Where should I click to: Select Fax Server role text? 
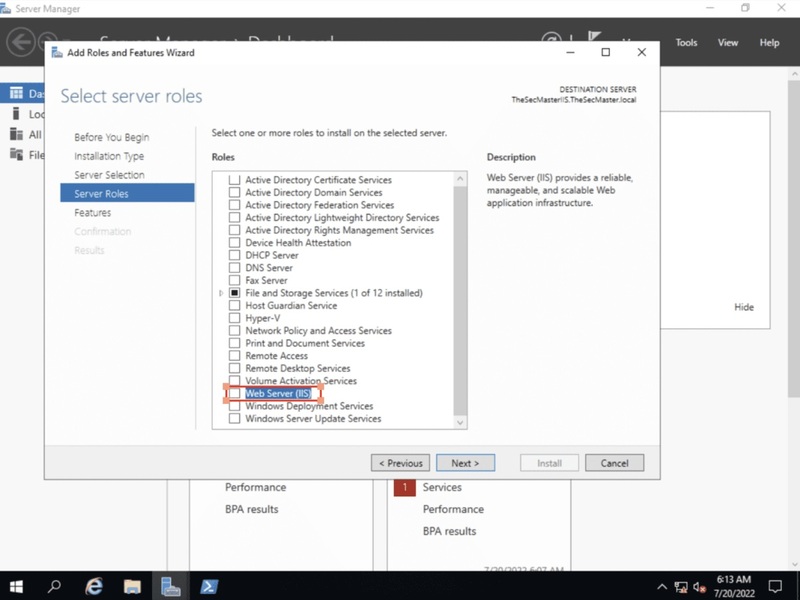(266, 280)
